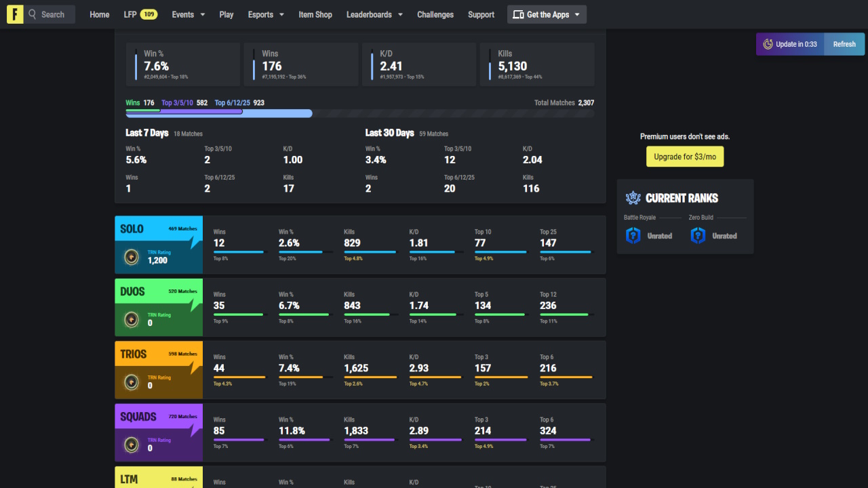Select the LTM mode header card

(159, 477)
